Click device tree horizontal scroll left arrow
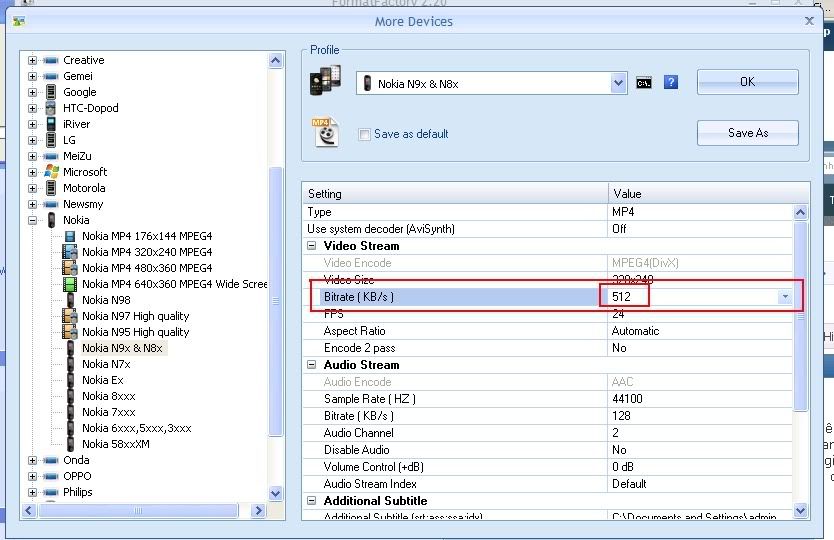834x540 pixels. (x=29, y=511)
